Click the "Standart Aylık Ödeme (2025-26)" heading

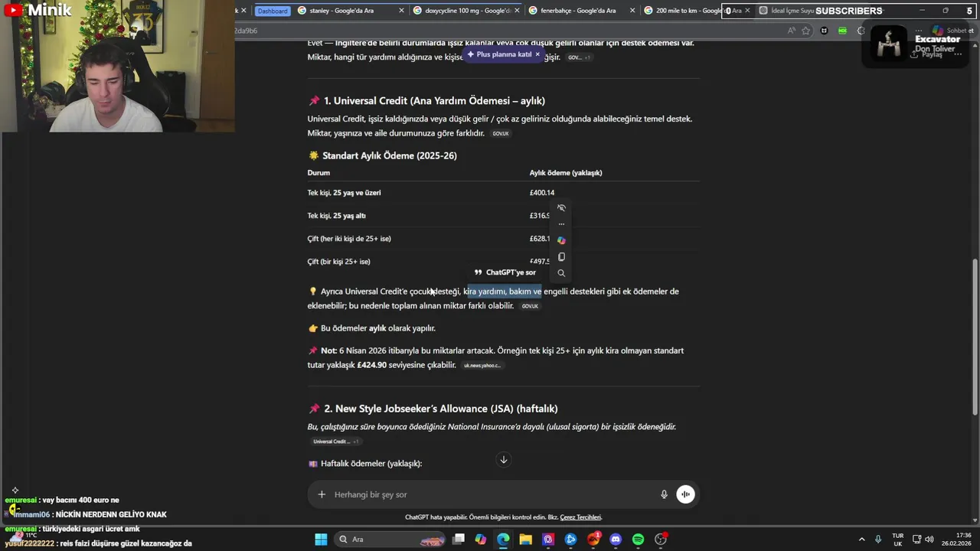coord(389,155)
